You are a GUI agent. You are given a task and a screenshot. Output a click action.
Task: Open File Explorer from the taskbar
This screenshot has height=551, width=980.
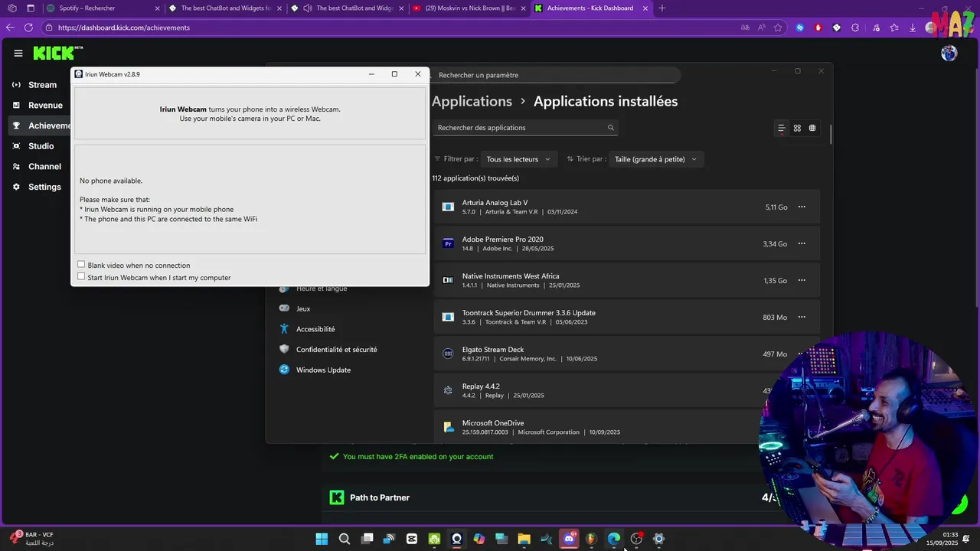tap(524, 539)
